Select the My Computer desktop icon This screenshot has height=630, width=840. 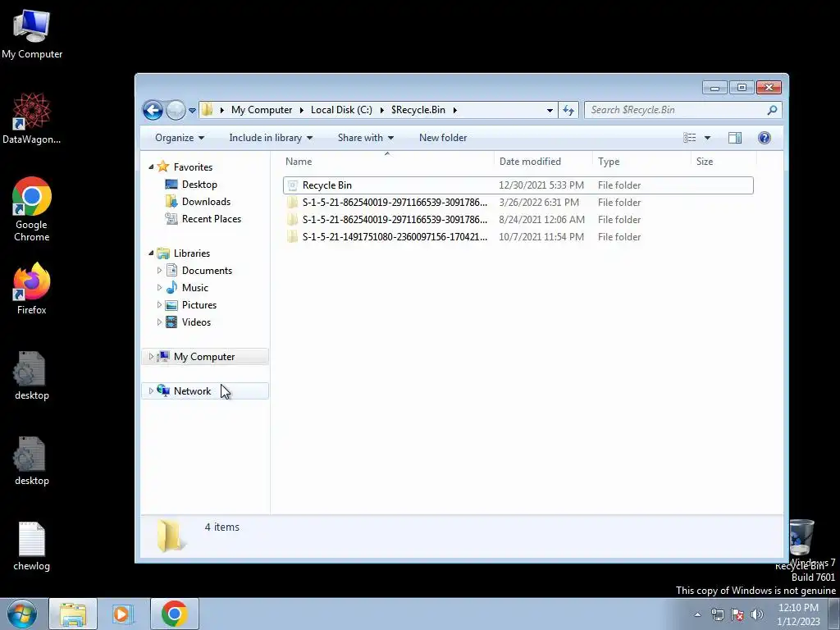32,34
